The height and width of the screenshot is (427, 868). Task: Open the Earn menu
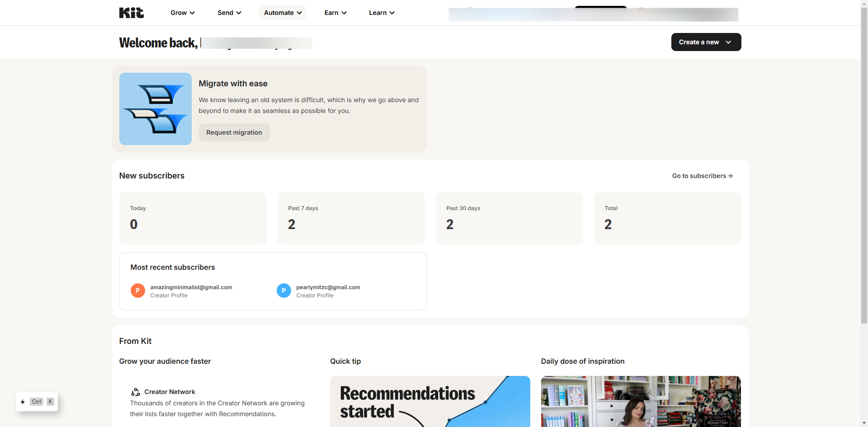(335, 13)
